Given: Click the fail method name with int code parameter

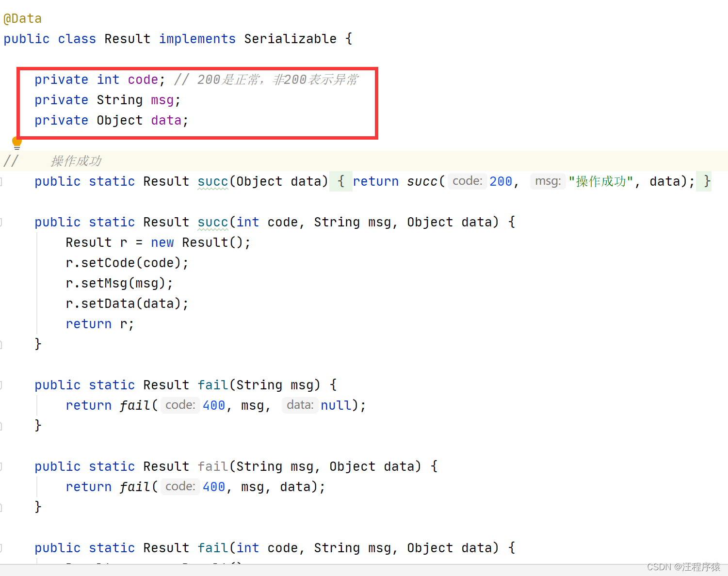Looking at the screenshot, I should pos(212,548).
